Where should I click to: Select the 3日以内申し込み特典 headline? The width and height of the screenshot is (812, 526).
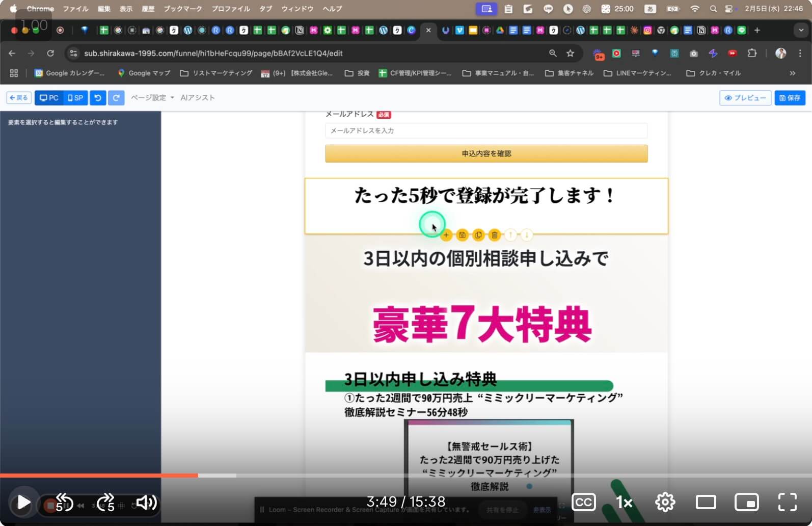click(x=420, y=379)
